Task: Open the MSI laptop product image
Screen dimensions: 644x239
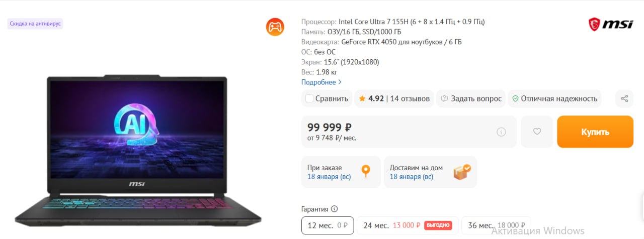Action: [138, 151]
